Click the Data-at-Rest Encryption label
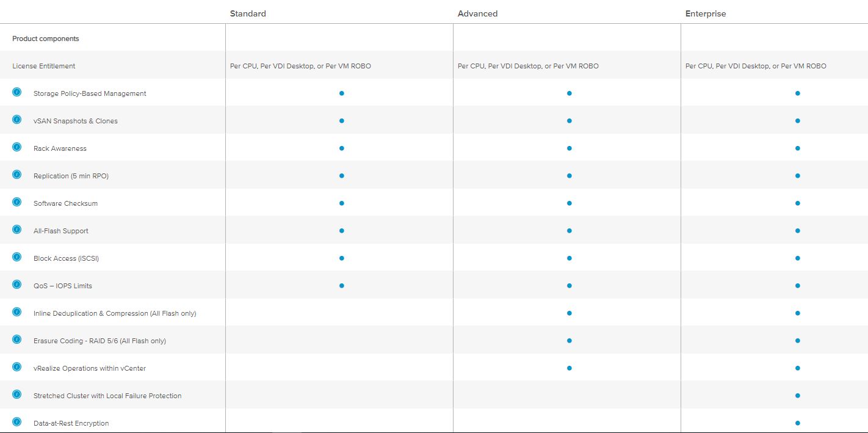Viewport: 868px width, 433px height. pos(71,423)
